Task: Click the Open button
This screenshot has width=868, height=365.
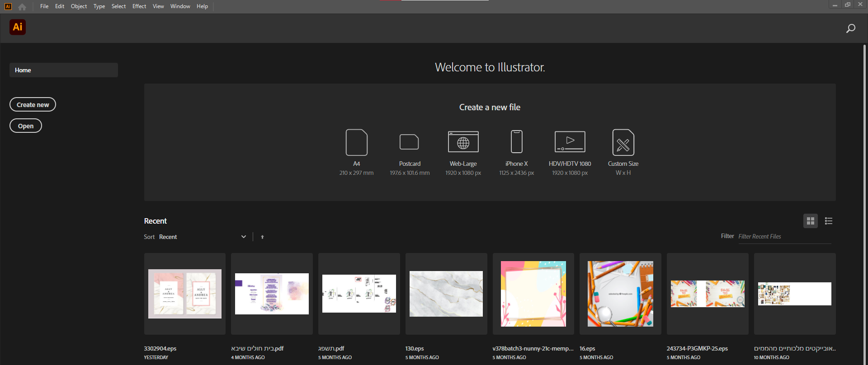Action: pos(26,126)
